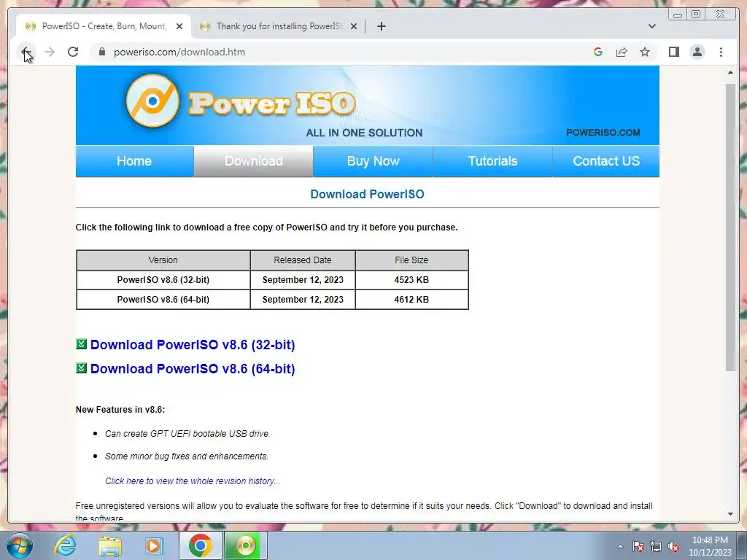Select the PowerISO v8.6 (32-bit) table cell
The image size is (747, 560).
coord(163,280)
